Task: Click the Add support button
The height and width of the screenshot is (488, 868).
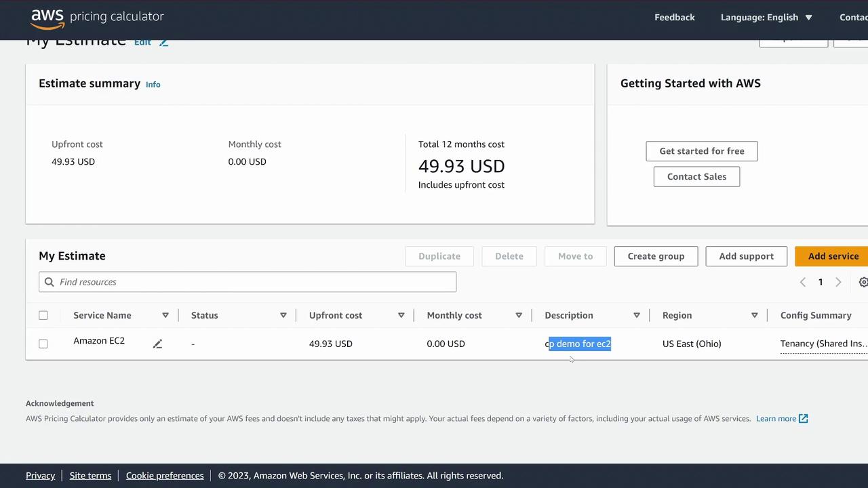Action: (746, 256)
